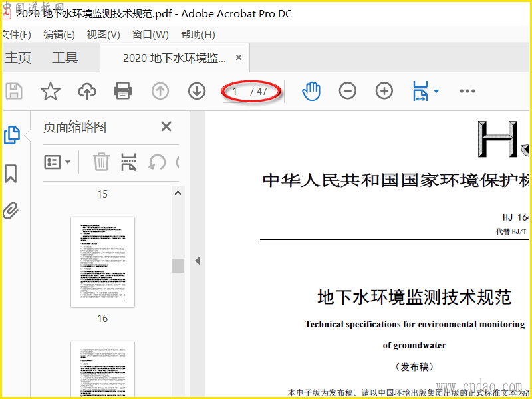The width and height of the screenshot is (532, 399).
Task: Open the bookmarks panel icon in sidebar
Action: (x=11, y=174)
